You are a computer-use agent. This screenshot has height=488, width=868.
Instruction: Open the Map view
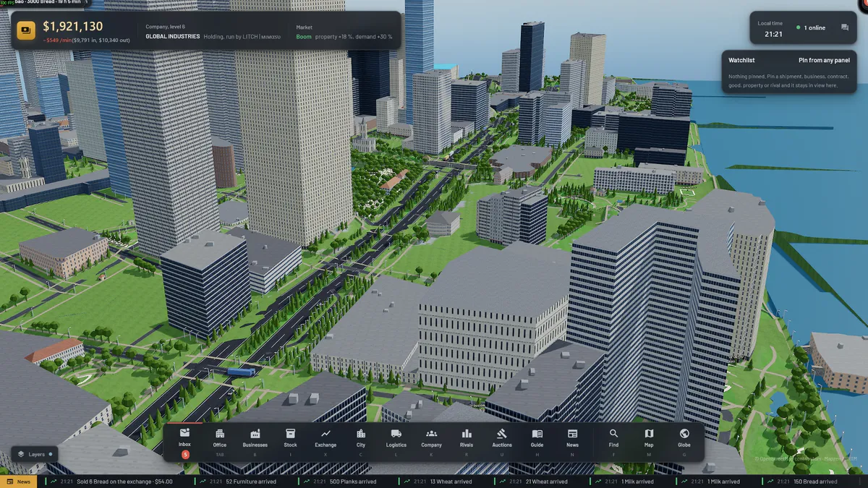649,442
